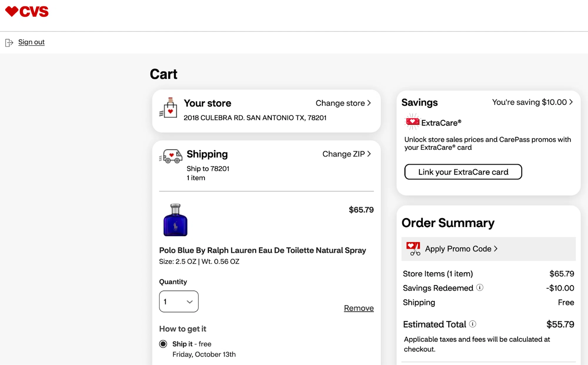Click the Friday, October 13th delivery date
Viewport: 588px width, 365px height.
click(204, 354)
